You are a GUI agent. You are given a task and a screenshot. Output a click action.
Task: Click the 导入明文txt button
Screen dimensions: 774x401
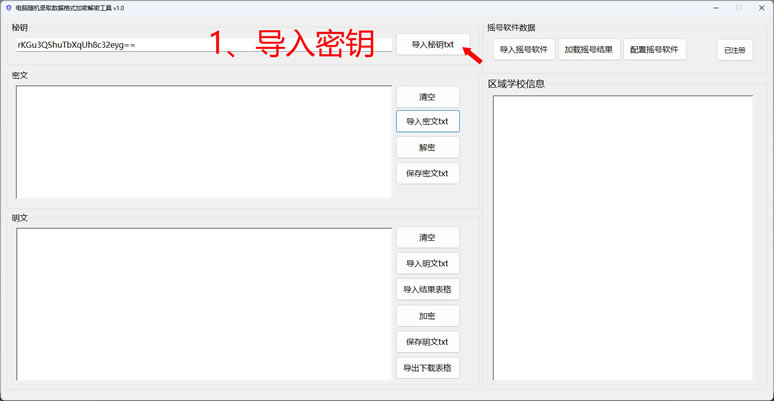427,264
